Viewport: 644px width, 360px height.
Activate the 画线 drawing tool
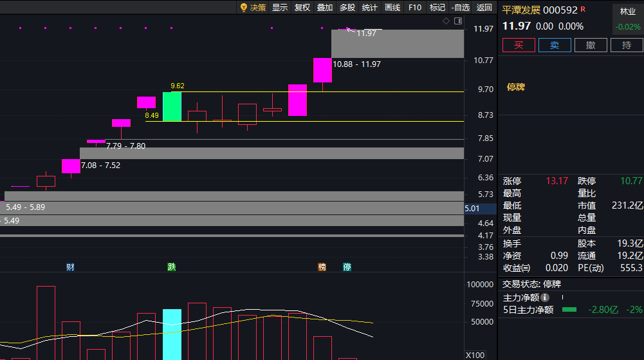click(x=392, y=7)
